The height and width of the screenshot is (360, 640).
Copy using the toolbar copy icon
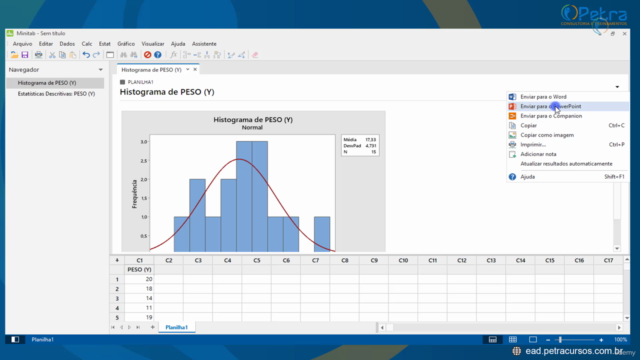tap(62, 55)
